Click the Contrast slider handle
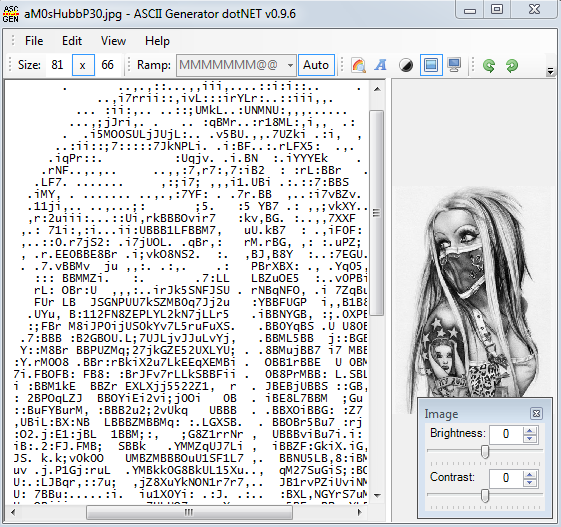Image resolution: width=561 pixels, height=527 pixels. pyautogui.click(x=485, y=496)
